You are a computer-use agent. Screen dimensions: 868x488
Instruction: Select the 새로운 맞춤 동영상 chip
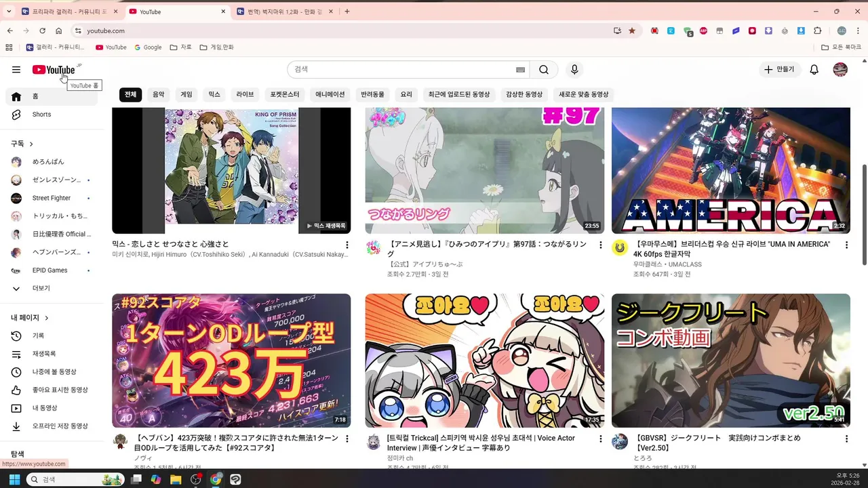point(584,94)
